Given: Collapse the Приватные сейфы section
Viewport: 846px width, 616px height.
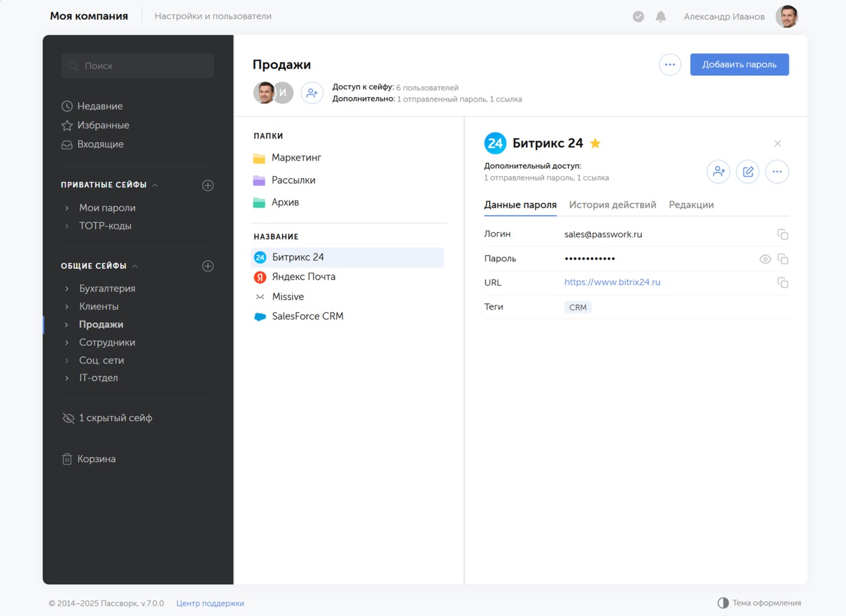Looking at the screenshot, I should [155, 185].
